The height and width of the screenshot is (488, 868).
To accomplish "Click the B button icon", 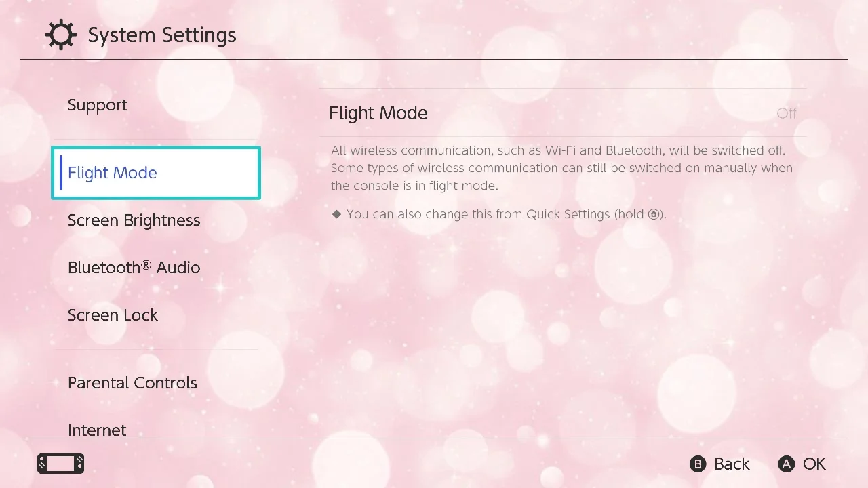I will coord(698,464).
